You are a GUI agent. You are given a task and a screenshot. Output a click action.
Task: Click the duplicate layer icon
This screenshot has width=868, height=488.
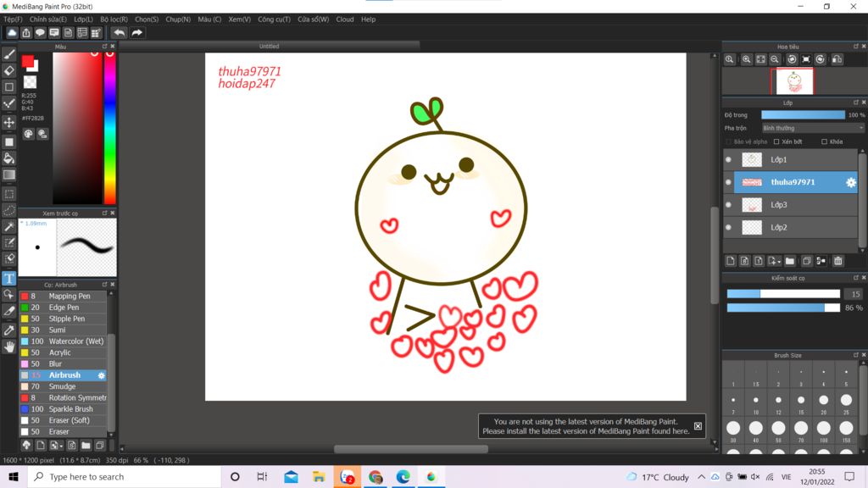click(807, 261)
